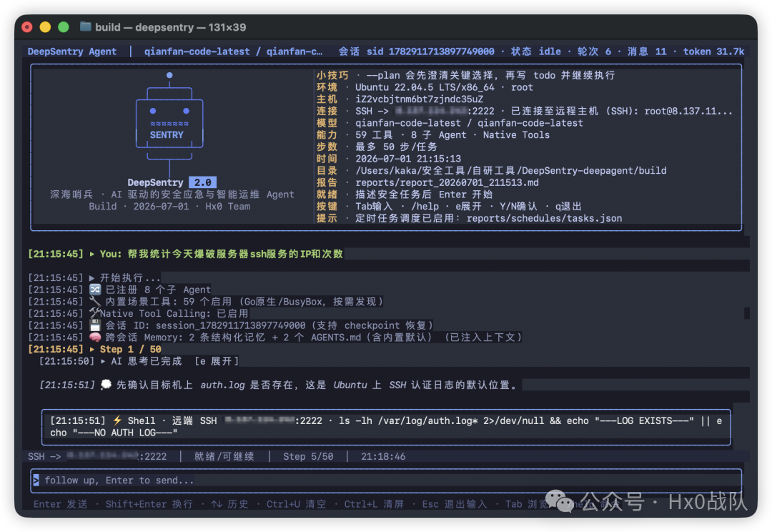Click the 21:18:46 status bar clock
Screen dimensions: 772x532
click(x=383, y=457)
